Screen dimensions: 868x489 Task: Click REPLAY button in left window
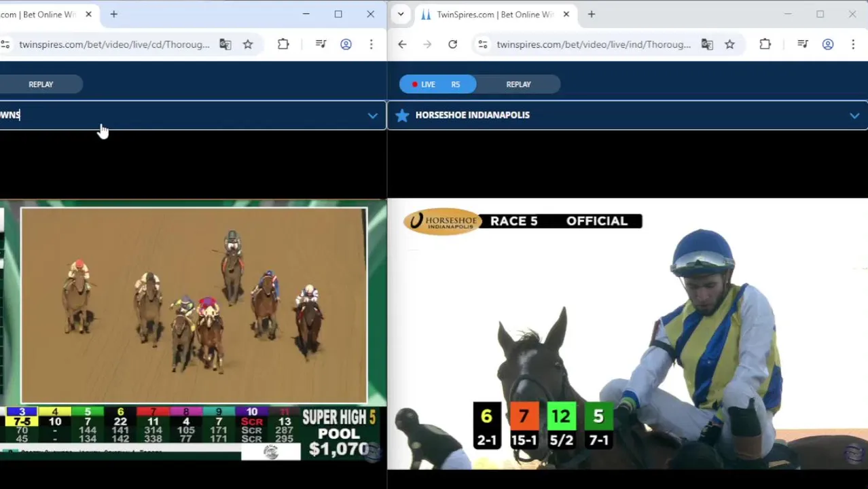point(41,84)
